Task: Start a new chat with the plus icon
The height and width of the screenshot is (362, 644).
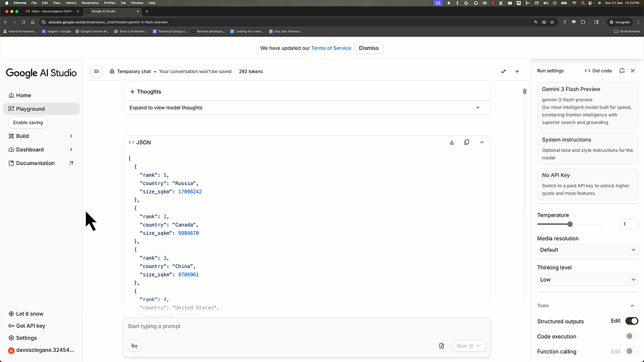Action: (517, 71)
